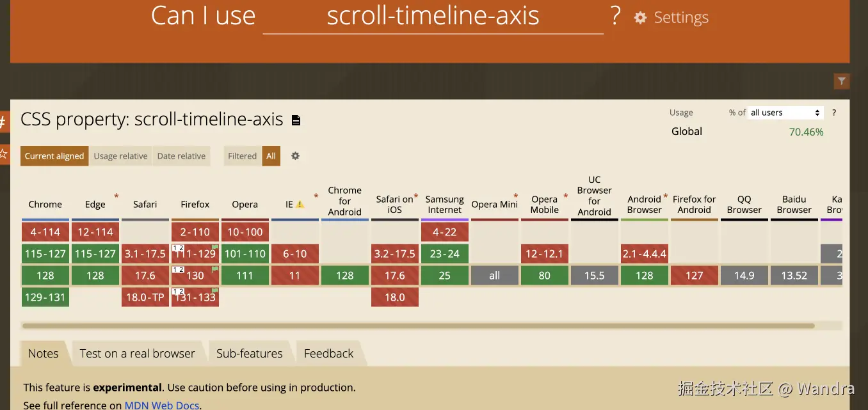Viewport: 868px width, 410px height.
Task: Click the Opera column header
Action: tap(245, 205)
